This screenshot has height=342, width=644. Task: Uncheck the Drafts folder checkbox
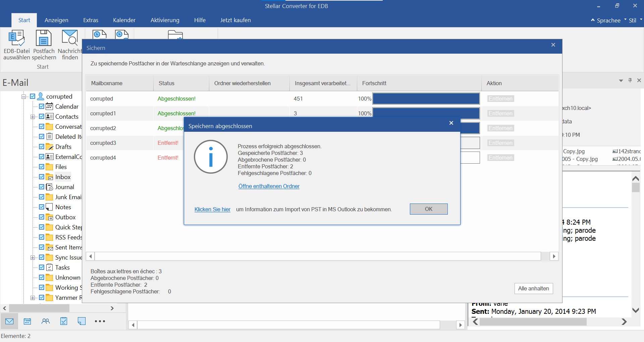click(41, 147)
